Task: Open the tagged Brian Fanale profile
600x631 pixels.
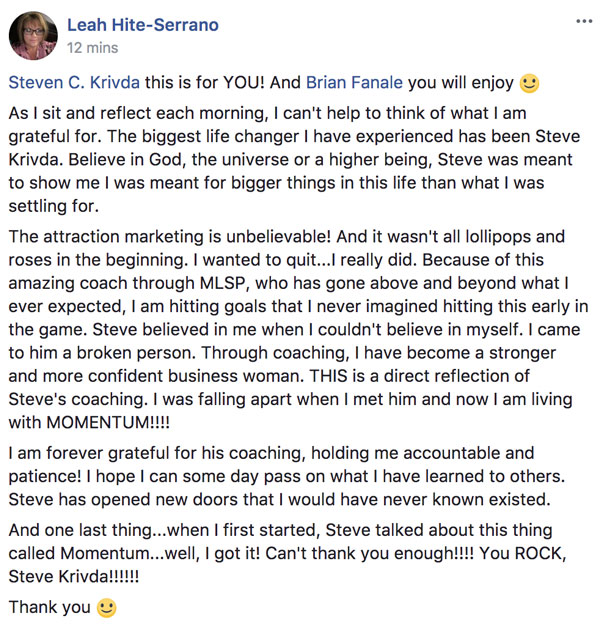Action: (x=354, y=82)
